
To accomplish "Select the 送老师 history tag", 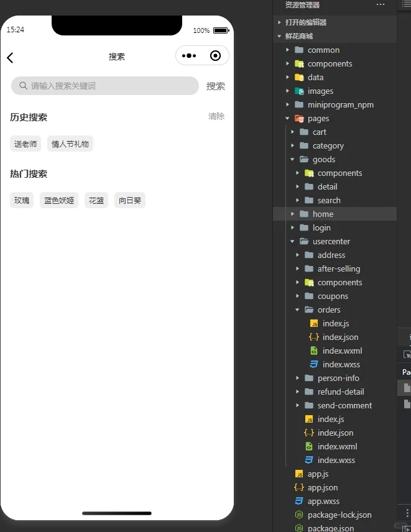I will [x=25, y=144].
